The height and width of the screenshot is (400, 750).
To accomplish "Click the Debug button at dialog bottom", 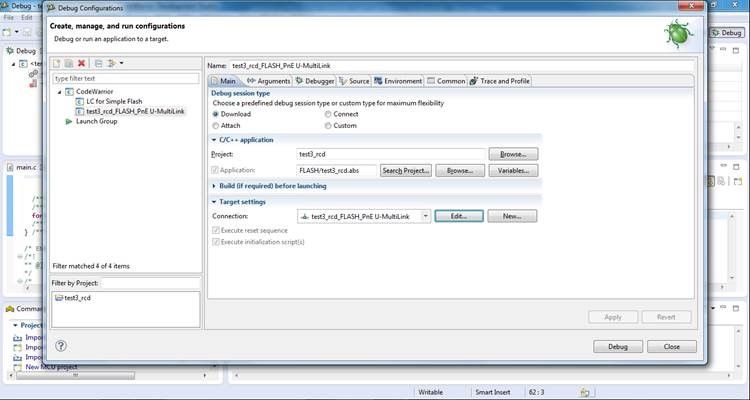I will [x=618, y=347].
